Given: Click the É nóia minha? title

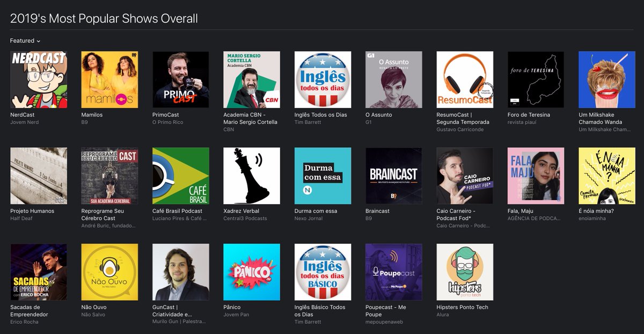Looking at the screenshot, I should point(596,211).
